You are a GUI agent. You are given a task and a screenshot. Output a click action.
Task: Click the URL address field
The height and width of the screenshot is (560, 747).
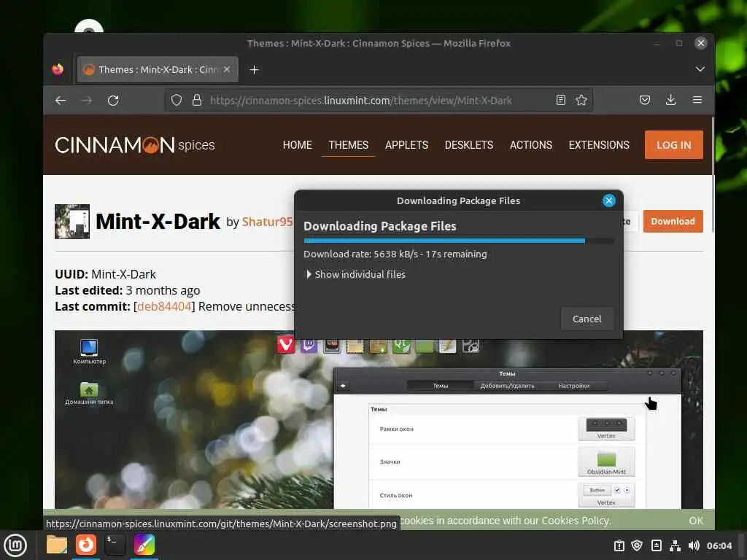379,101
